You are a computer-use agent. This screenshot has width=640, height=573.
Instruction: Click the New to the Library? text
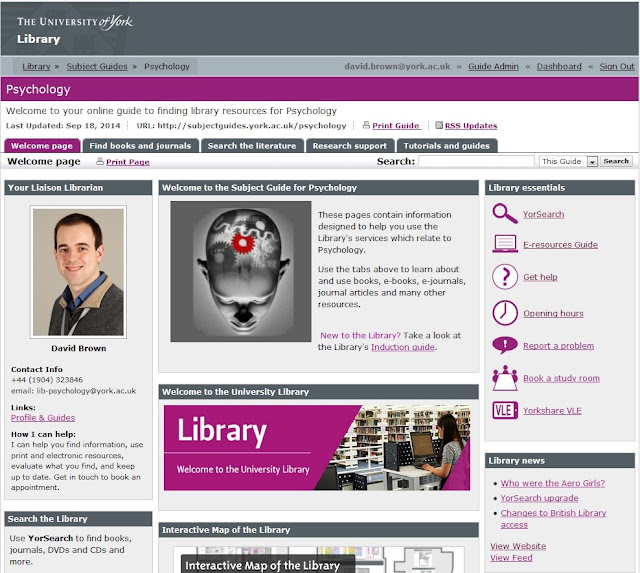(x=360, y=335)
